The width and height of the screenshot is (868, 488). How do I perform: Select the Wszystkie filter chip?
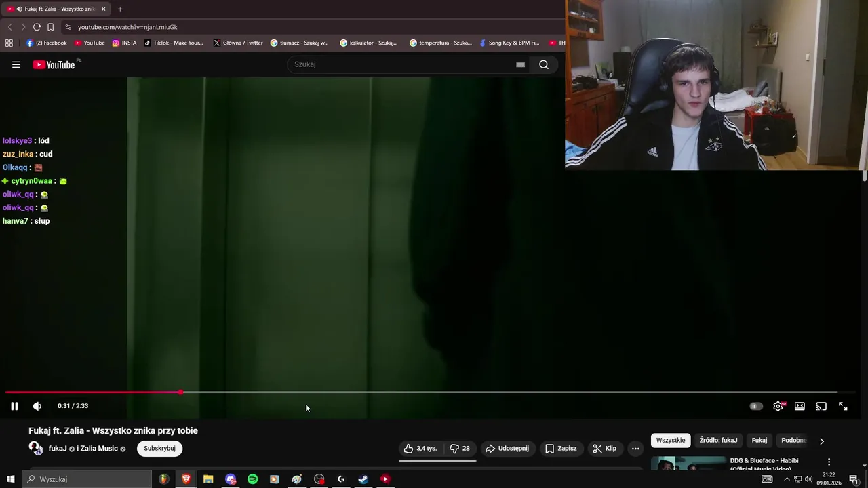pos(671,441)
